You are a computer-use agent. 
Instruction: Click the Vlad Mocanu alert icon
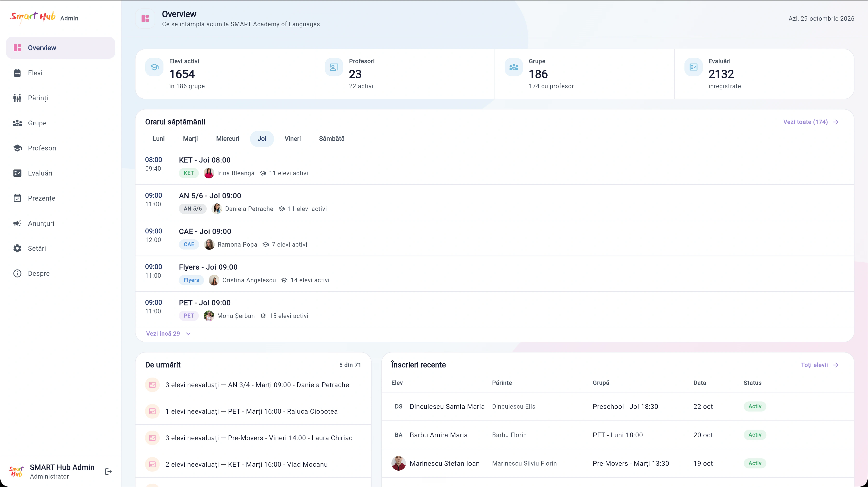pyautogui.click(x=152, y=464)
